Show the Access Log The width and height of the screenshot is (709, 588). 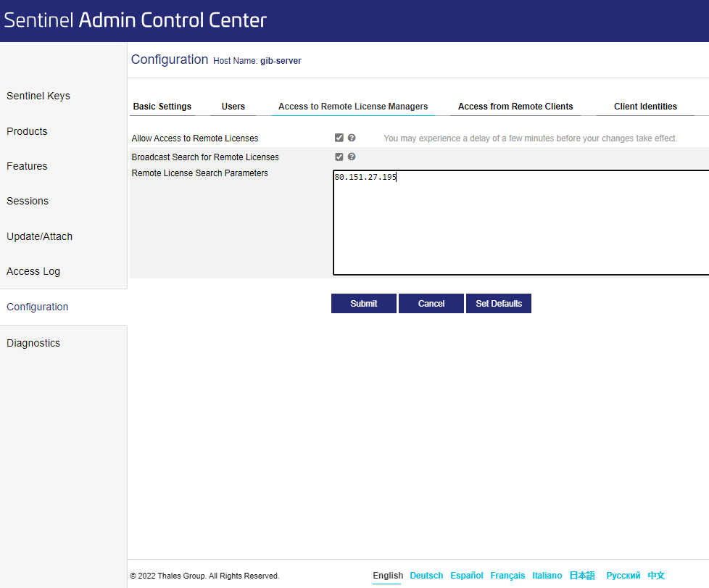(x=33, y=271)
